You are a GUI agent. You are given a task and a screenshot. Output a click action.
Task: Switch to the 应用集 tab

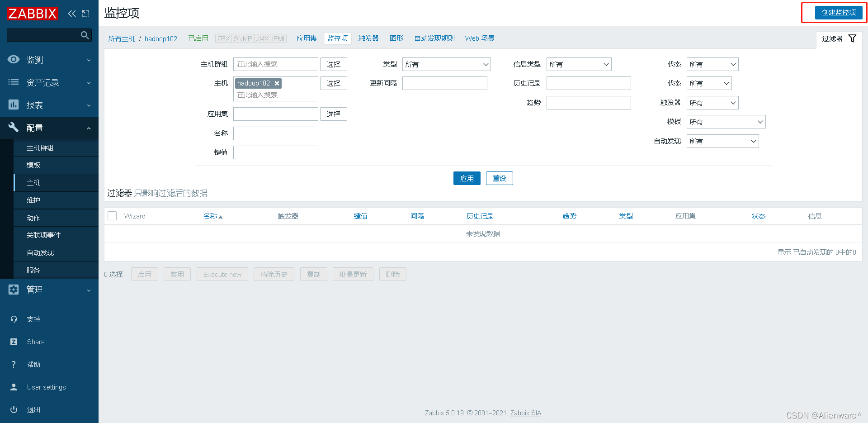pos(307,38)
